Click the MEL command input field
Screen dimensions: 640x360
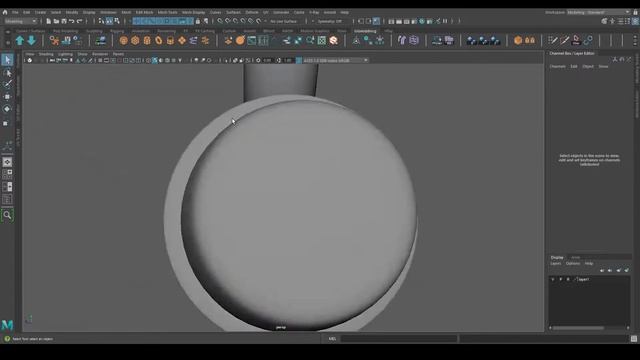pyautogui.click(x=399, y=338)
